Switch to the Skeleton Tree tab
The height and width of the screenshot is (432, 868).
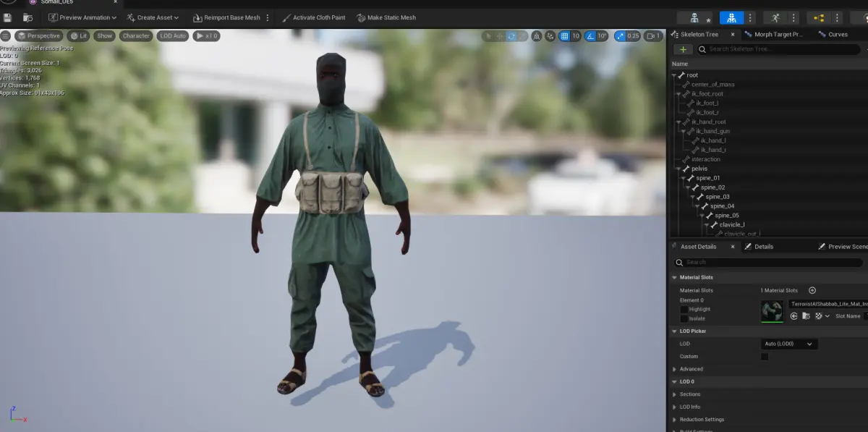tap(698, 35)
